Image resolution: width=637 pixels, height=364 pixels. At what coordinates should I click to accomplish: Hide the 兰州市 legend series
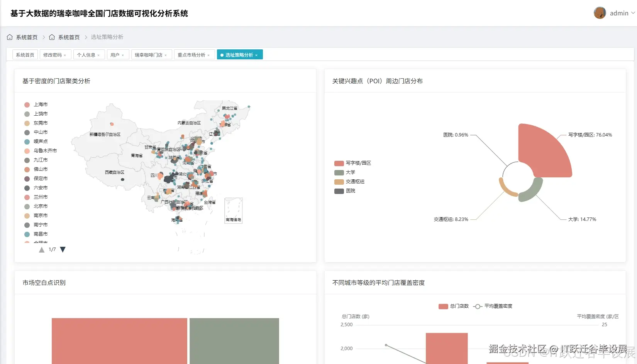(36, 197)
